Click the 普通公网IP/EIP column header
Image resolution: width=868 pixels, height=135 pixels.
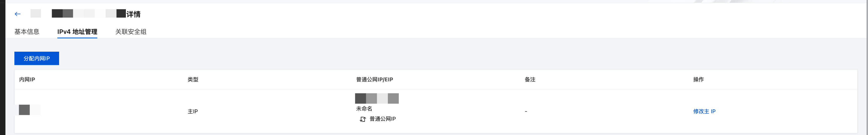[x=374, y=80]
